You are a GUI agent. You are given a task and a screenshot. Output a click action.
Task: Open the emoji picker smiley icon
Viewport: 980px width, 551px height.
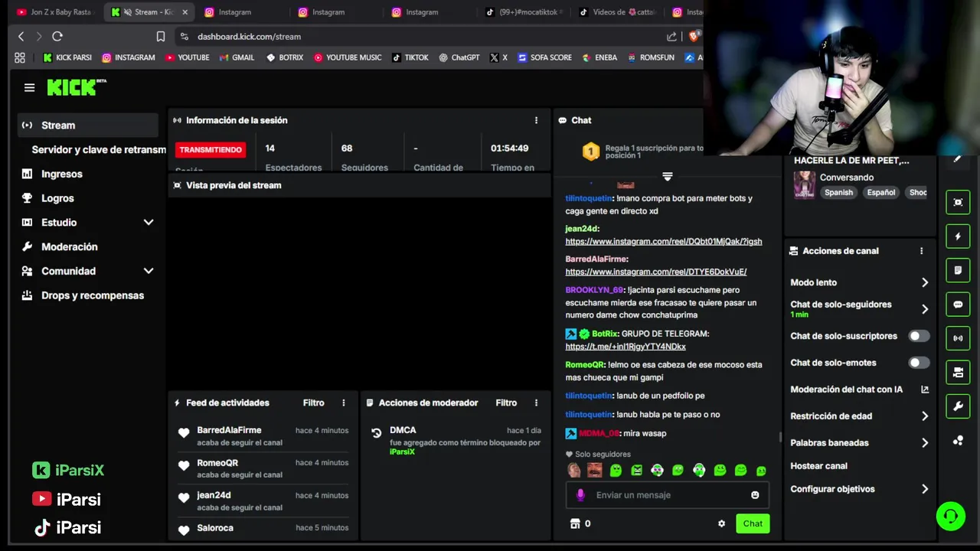point(755,495)
